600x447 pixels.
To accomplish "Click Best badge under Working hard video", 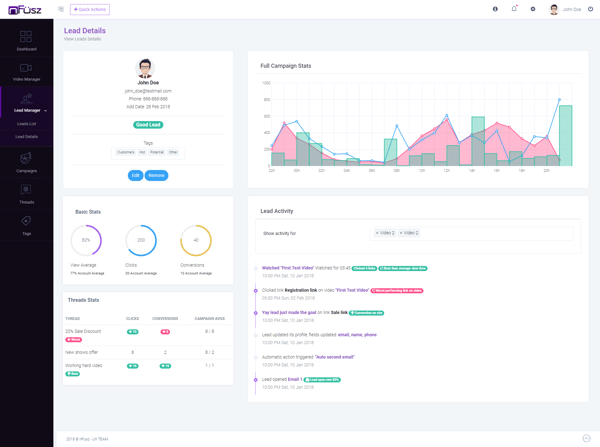I will click(x=73, y=374).
